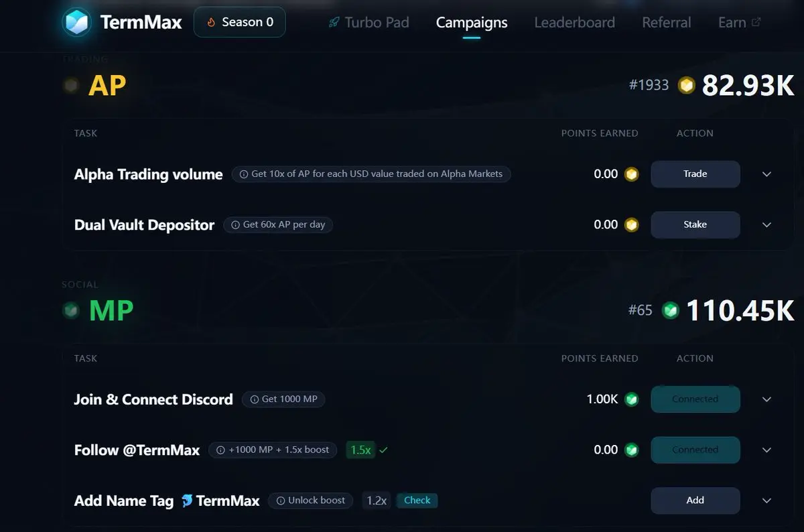Click the gold coin icon beside 82.93K
The width and height of the screenshot is (804, 532).
coord(686,85)
